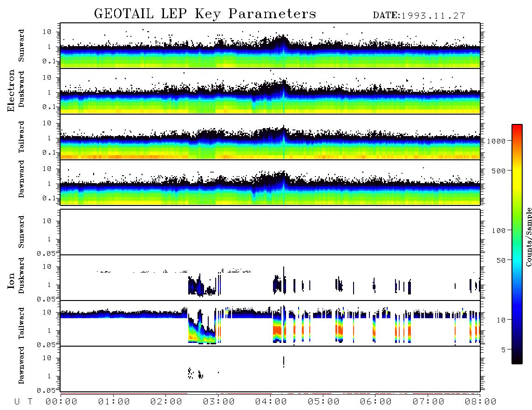Click the 07:00 time tick label

[429, 402]
